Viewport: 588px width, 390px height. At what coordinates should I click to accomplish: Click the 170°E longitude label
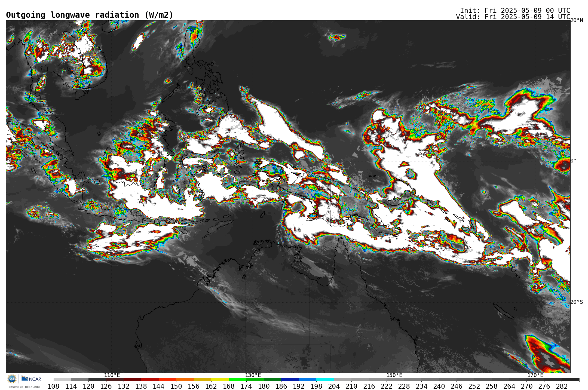535,375
